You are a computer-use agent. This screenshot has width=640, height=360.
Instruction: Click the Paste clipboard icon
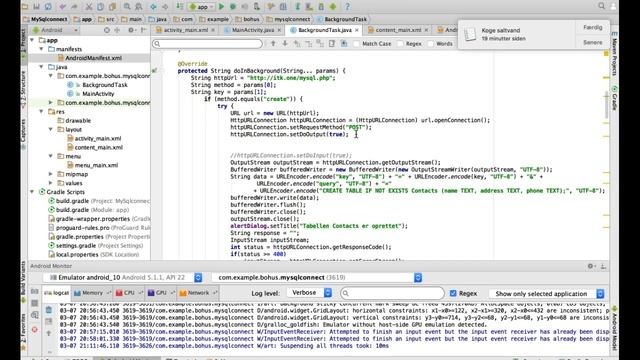(x=112, y=7)
